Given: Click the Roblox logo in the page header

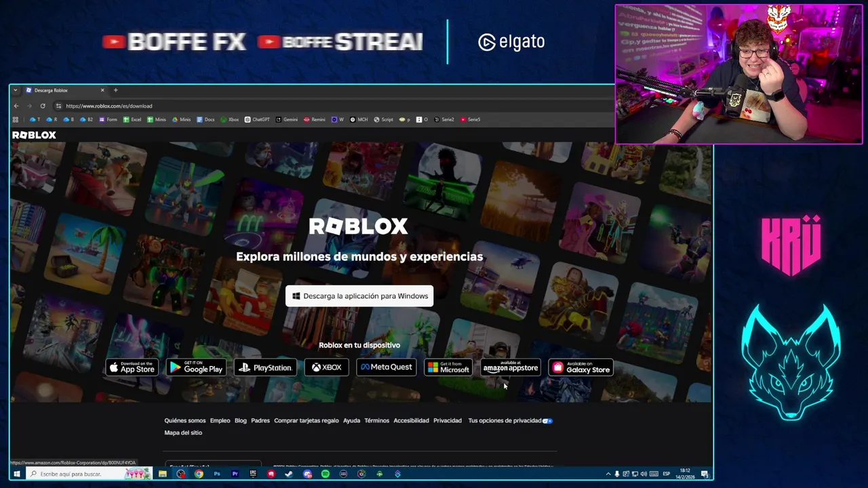Looking at the screenshot, I should [x=34, y=135].
